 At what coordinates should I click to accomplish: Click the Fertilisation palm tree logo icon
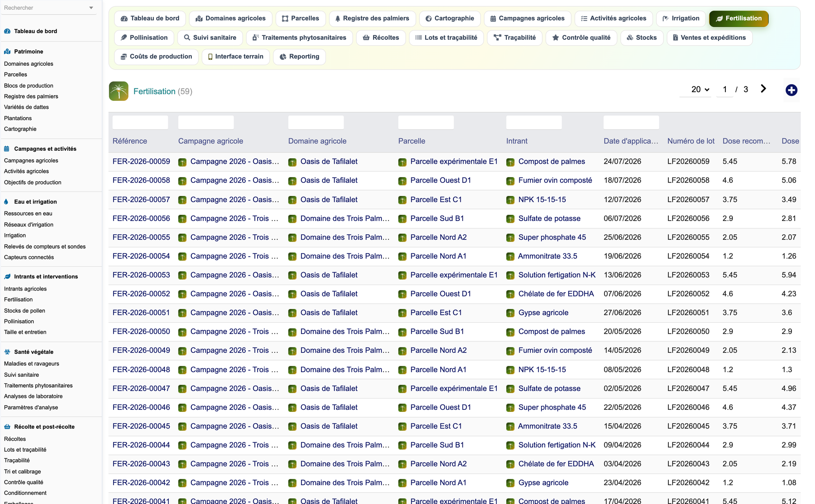(x=119, y=91)
